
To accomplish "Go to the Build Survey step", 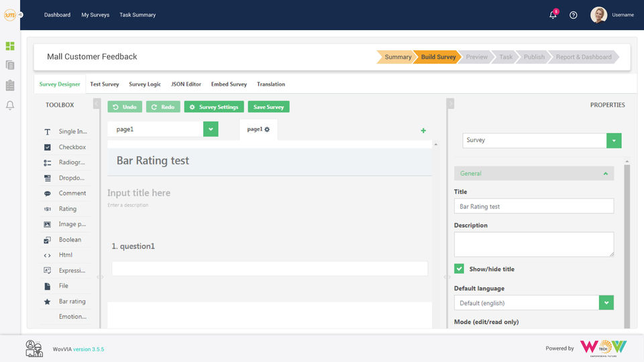I will (x=438, y=57).
